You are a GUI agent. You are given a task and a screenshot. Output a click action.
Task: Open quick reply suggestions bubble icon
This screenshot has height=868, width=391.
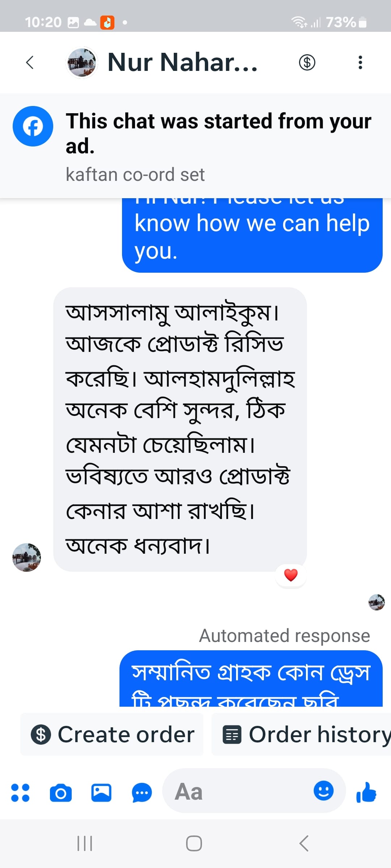click(142, 791)
